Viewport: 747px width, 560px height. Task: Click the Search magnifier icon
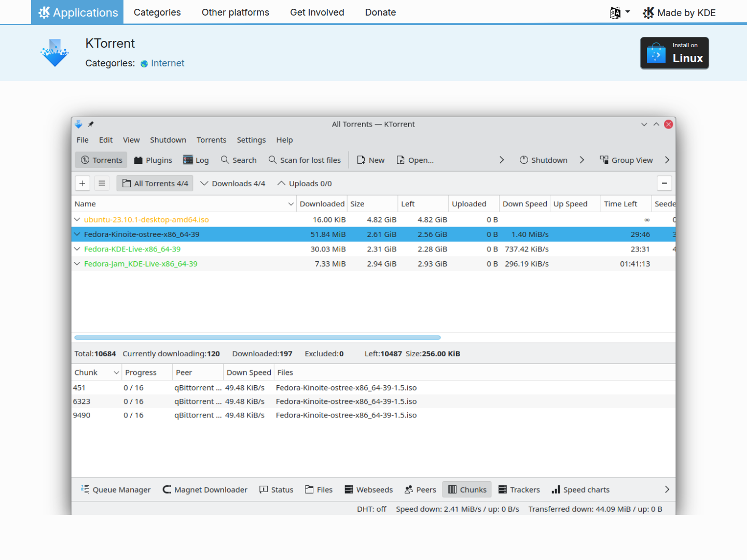click(x=225, y=160)
